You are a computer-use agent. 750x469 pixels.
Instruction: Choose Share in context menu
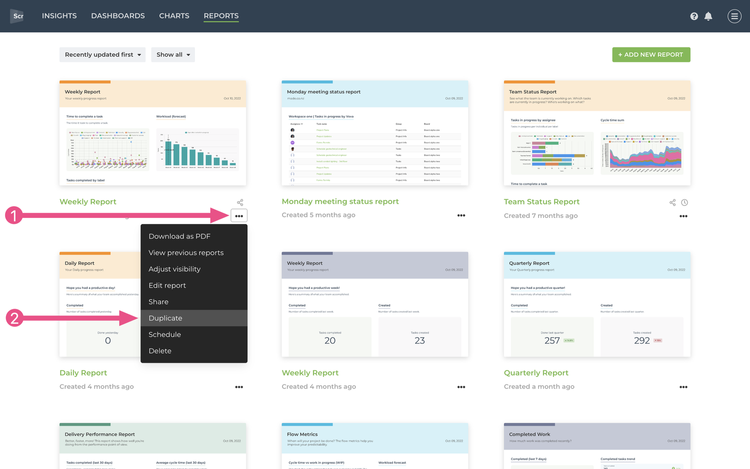[194, 302]
